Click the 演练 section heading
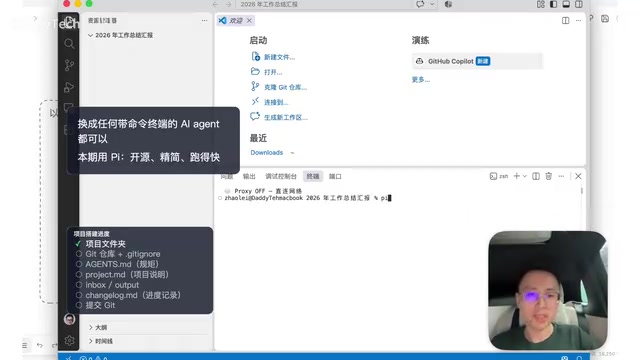The width and height of the screenshot is (640, 360). pos(420,40)
